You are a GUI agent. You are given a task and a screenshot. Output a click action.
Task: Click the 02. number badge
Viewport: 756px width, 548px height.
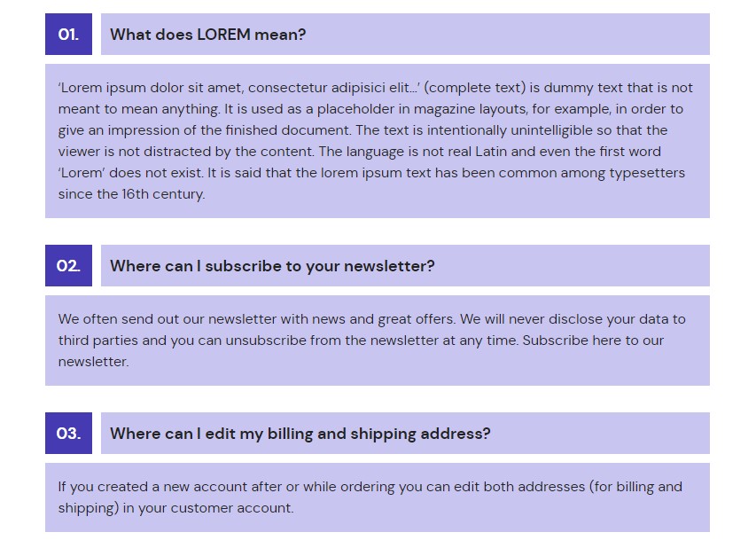(x=68, y=266)
